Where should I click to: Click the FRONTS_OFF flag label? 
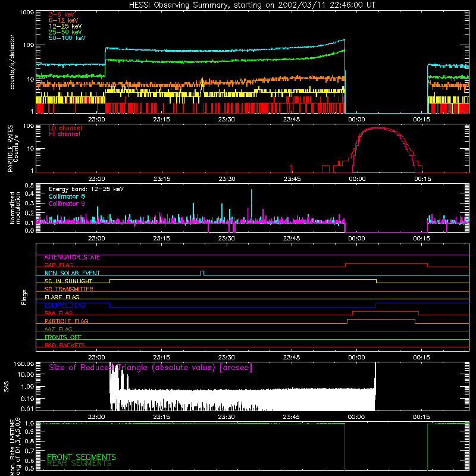coord(63,337)
